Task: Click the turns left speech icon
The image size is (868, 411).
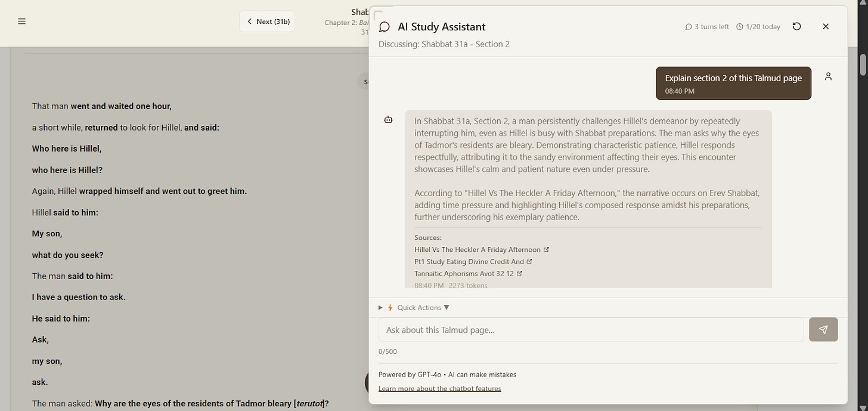Action: point(689,27)
